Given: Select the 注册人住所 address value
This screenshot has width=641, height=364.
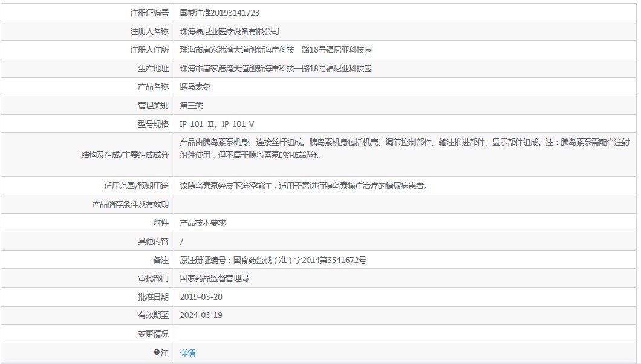Looking at the screenshot, I should click(x=276, y=50).
